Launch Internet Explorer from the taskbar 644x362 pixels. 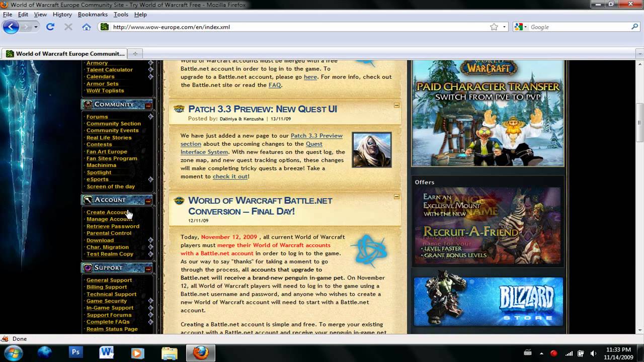(45, 353)
